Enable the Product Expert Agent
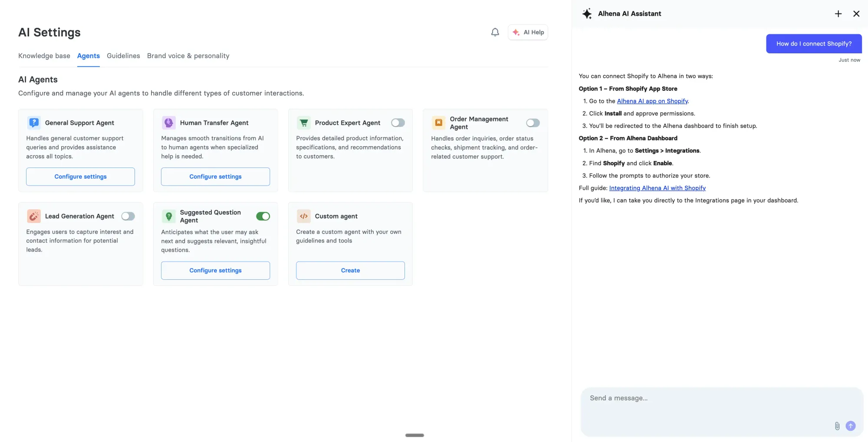 click(x=398, y=123)
